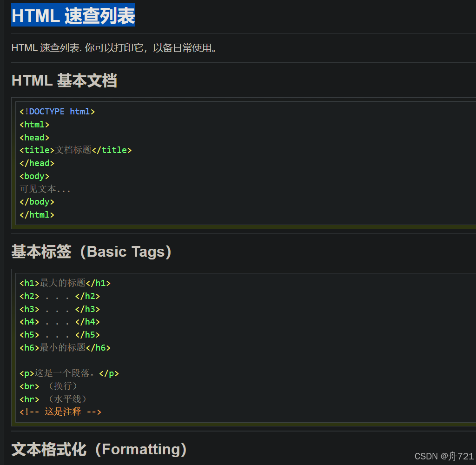This screenshot has height=465, width=476.
Task: Click the '基本标签 (Basic Tags)' heading
Action: [x=92, y=252]
